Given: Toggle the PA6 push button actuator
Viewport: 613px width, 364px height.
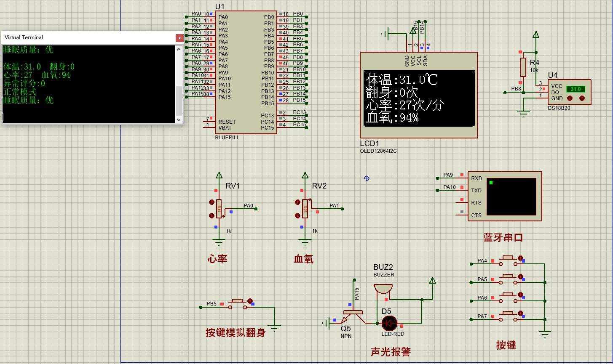Looking at the screenshot, I should click(x=520, y=295).
